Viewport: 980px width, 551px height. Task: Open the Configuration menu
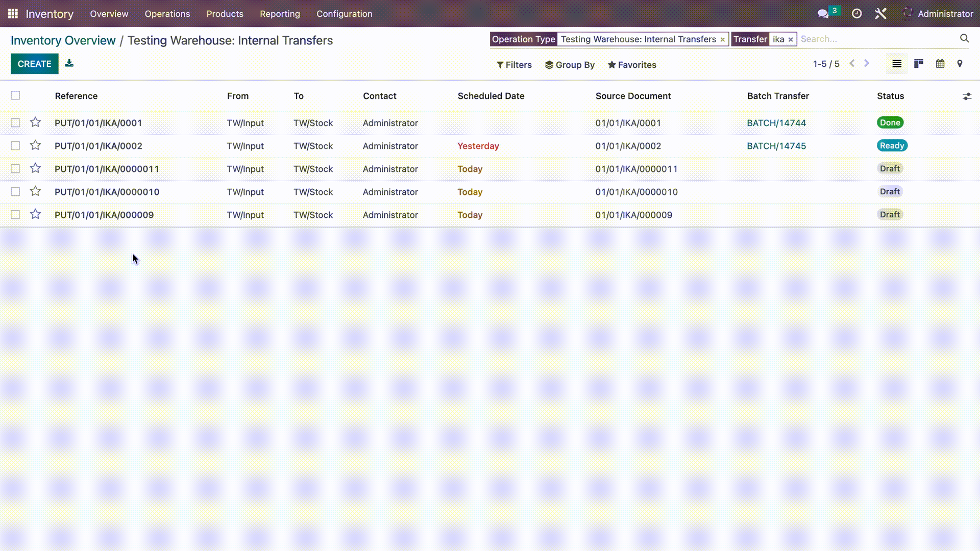point(345,13)
